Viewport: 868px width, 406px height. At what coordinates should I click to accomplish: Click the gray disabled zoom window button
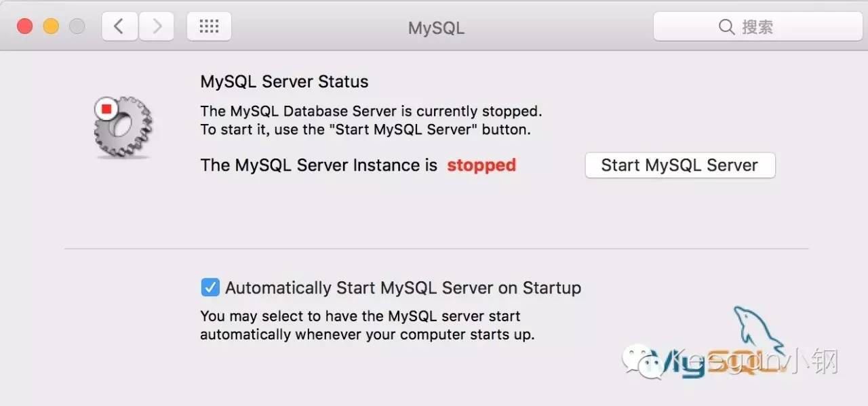click(77, 26)
